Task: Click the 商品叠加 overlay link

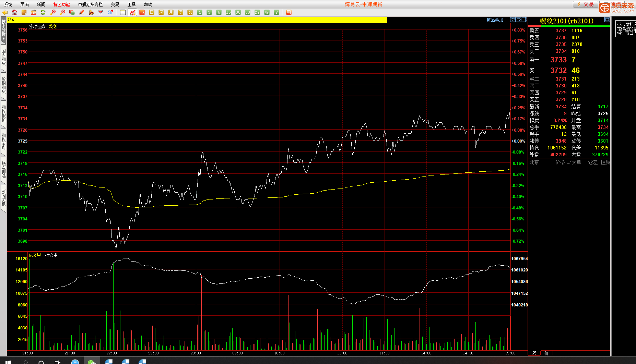Action: (x=495, y=20)
